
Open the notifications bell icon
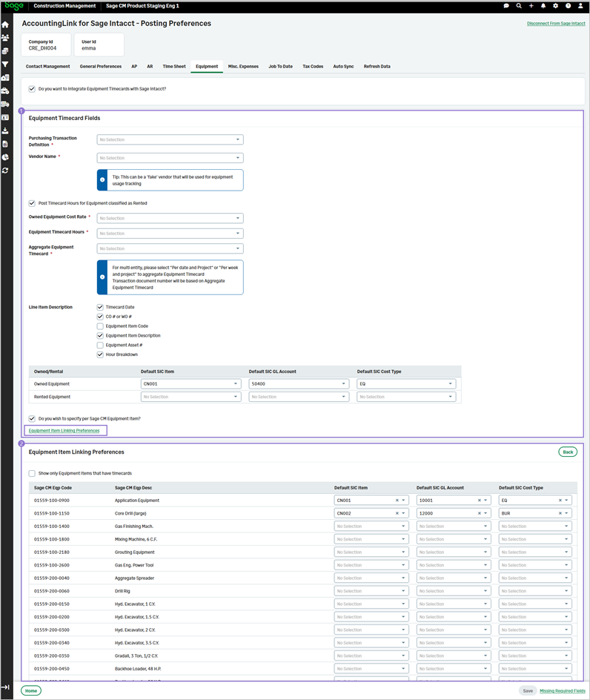pos(543,6)
